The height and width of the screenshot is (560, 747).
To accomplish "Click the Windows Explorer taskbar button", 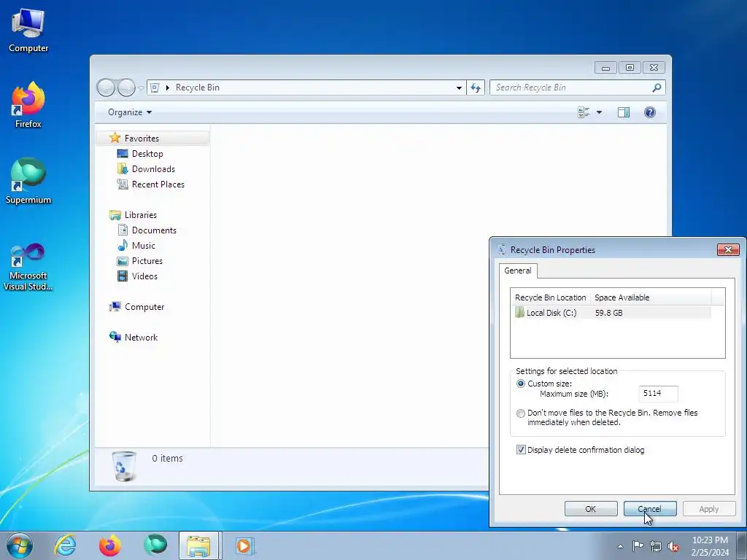I will (x=198, y=545).
